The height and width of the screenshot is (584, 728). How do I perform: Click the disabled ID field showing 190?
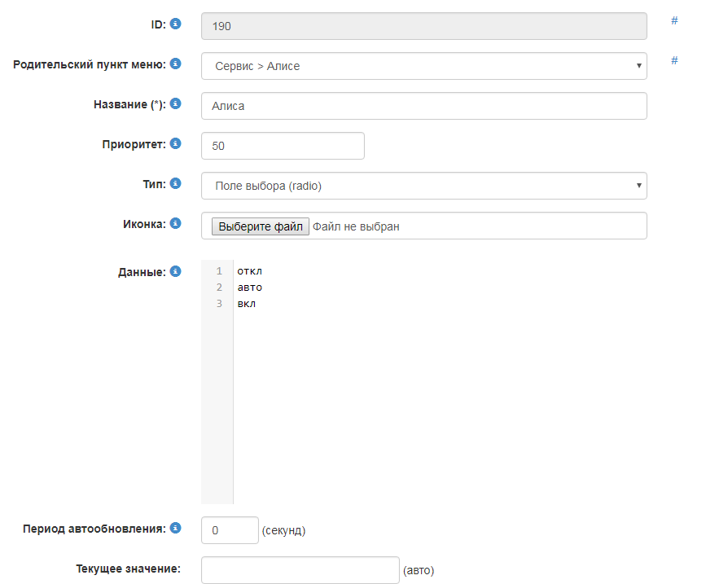[423, 26]
